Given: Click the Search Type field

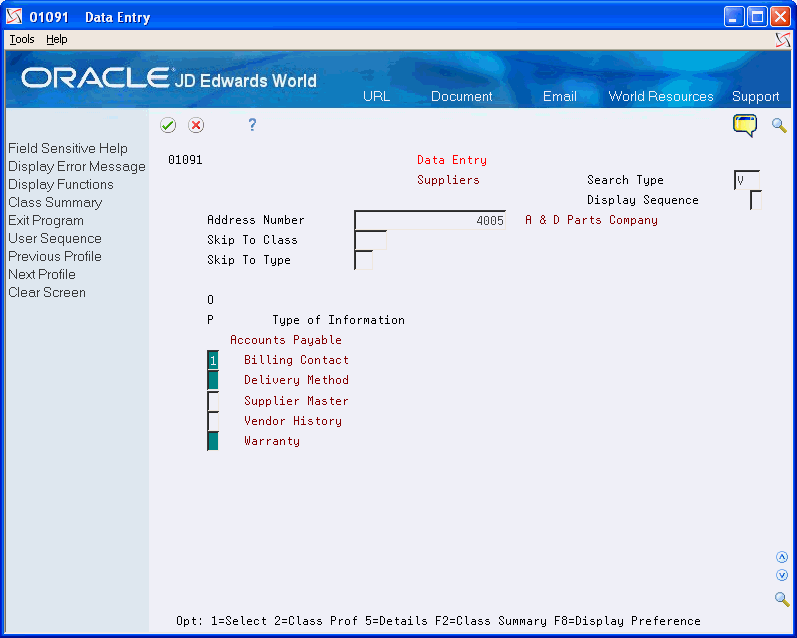Looking at the screenshot, I should pos(747,180).
